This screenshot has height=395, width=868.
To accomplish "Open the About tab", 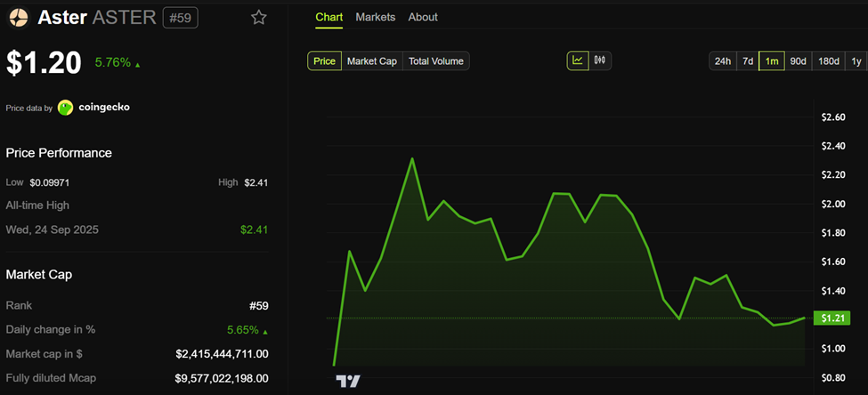I will tap(423, 17).
